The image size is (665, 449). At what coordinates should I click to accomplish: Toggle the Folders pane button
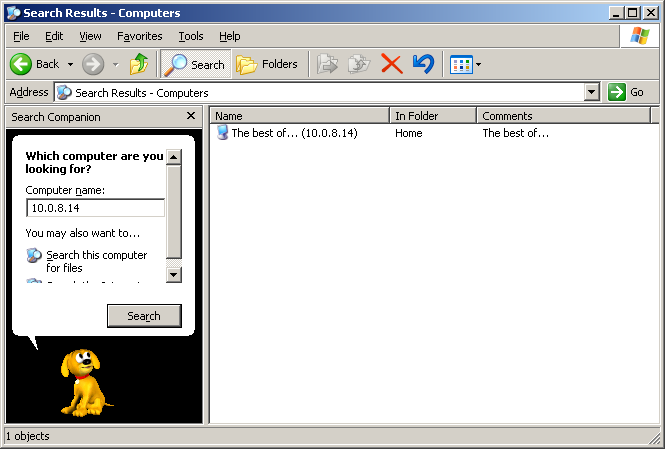point(267,64)
